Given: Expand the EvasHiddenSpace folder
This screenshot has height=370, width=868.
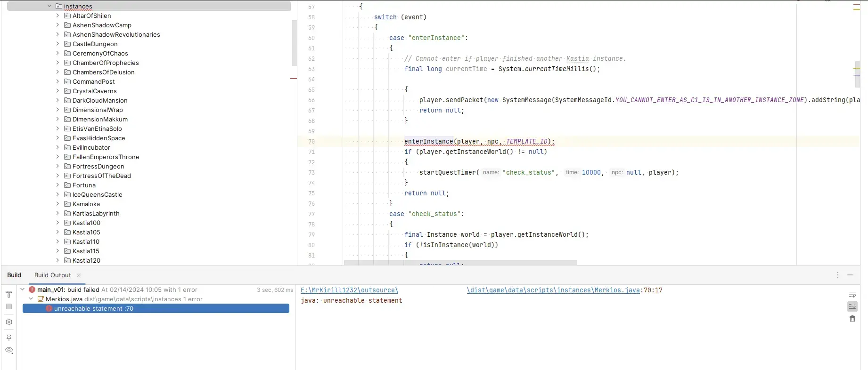Looking at the screenshot, I should (x=58, y=138).
